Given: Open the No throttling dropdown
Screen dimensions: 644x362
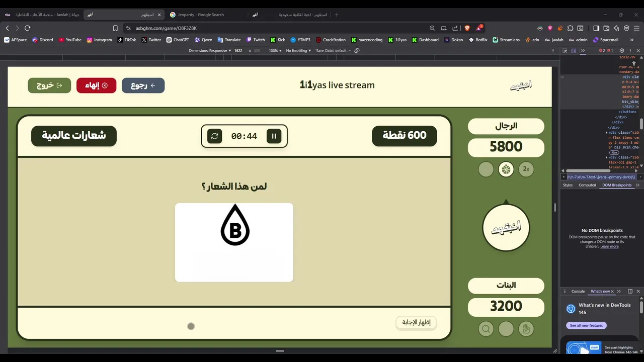Looking at the screenshot, I should 298,51.
